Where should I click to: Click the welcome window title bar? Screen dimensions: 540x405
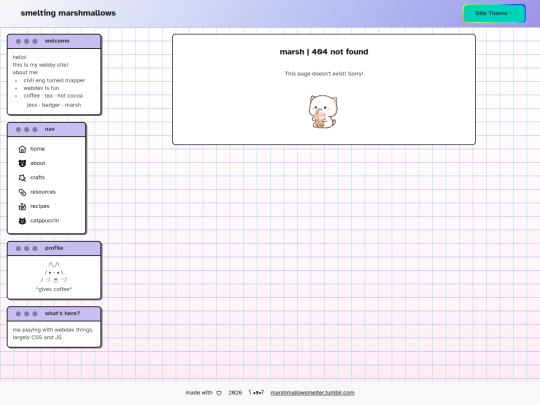tap(54, 41)
